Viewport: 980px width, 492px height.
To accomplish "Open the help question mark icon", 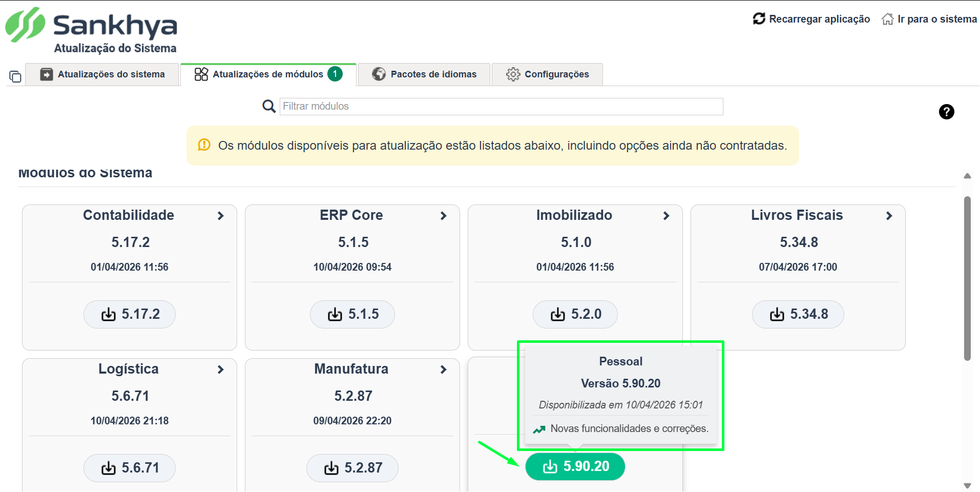I will [x=946, y=112].
